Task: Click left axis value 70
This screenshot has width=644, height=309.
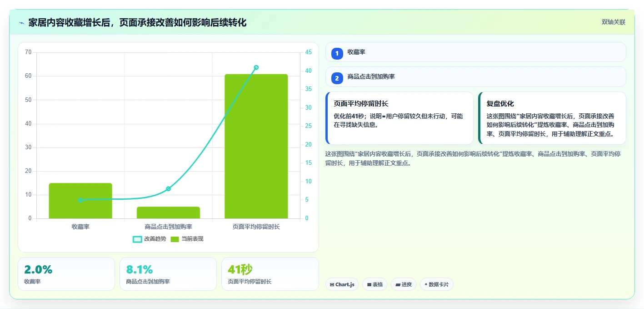Action: click(28, 52)
